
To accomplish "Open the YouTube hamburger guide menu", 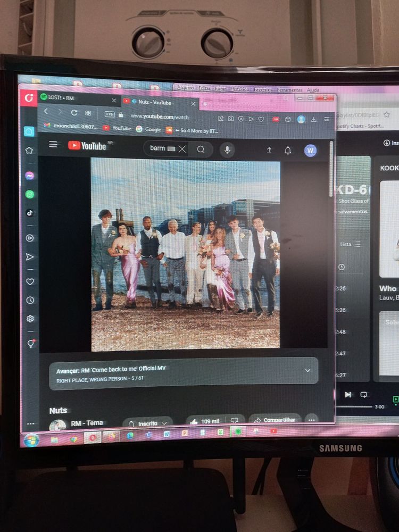I will (53, 144).
